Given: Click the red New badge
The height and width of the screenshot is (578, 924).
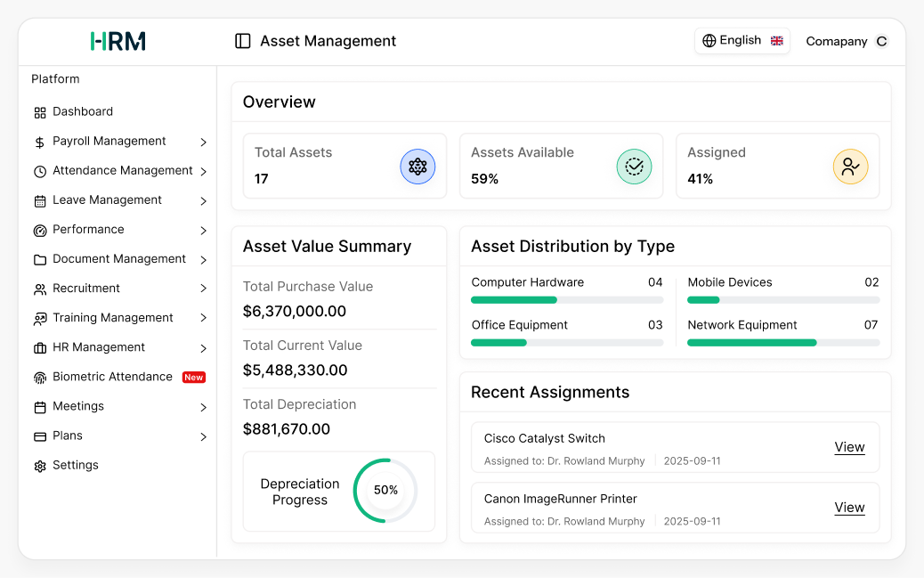Looking at the screenshot, I should point(194,378).
